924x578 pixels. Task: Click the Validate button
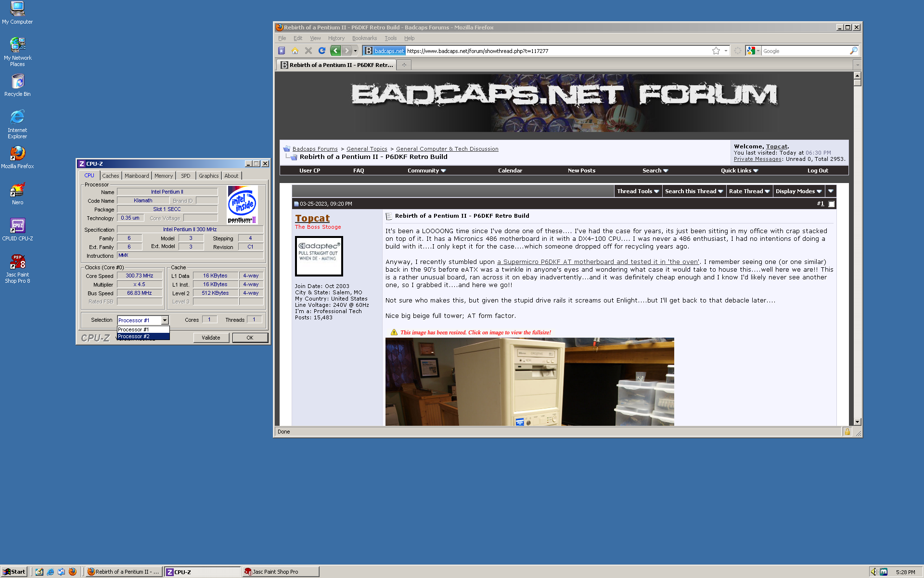click(211, 338)
